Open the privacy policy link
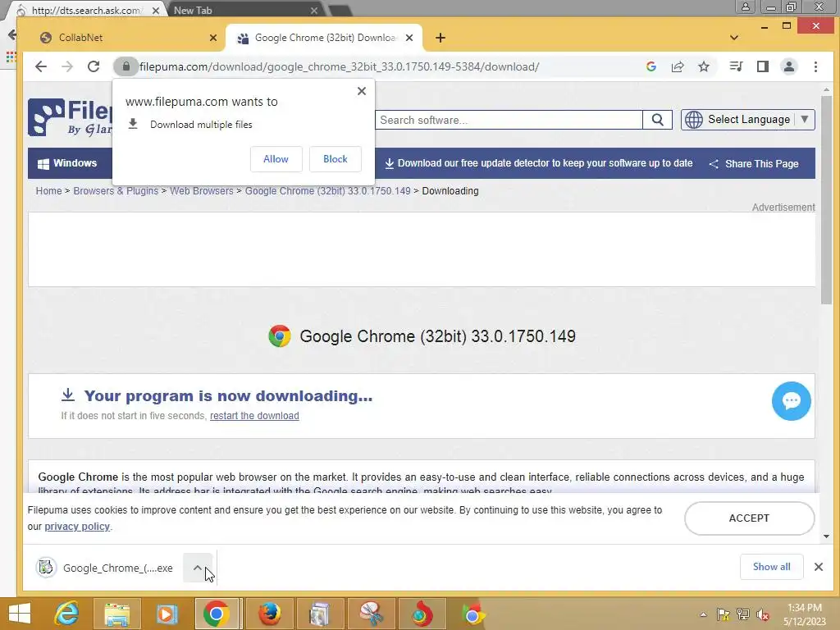The width and height of the screenshot is (840, 630). tap(77, 527)
